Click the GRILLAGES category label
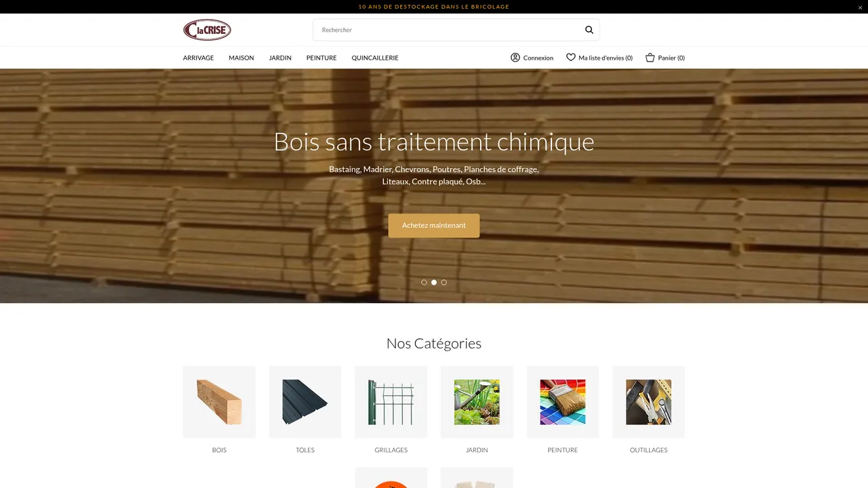The image size is (868, 488). (x=391, y=450)
